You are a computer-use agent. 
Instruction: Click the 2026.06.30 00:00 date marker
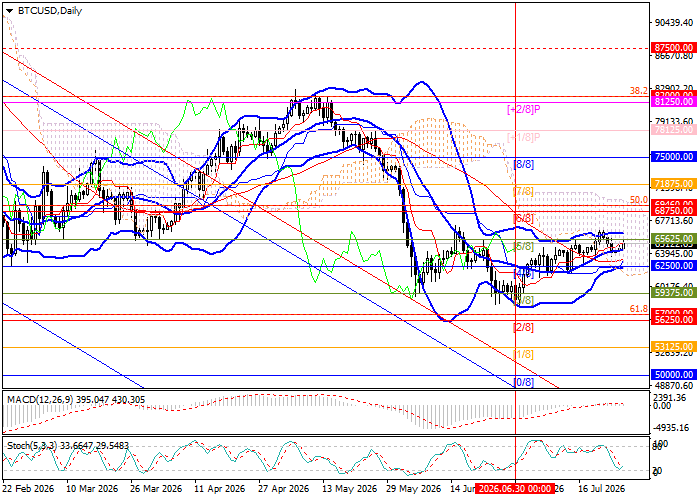515,488
